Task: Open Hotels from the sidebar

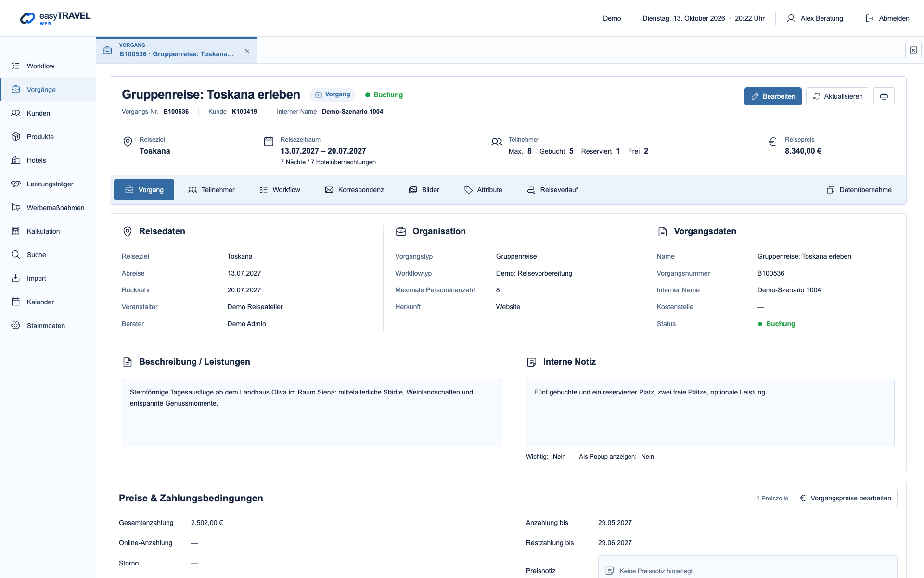Action: tap(48, 160)
